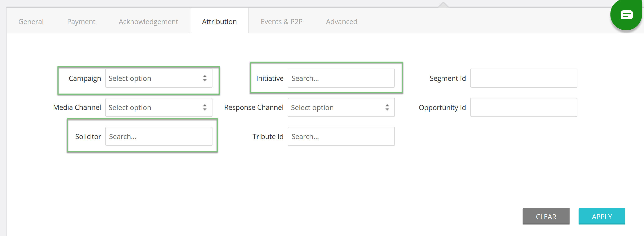Go to the Events & P2P tab

point(282,22)
